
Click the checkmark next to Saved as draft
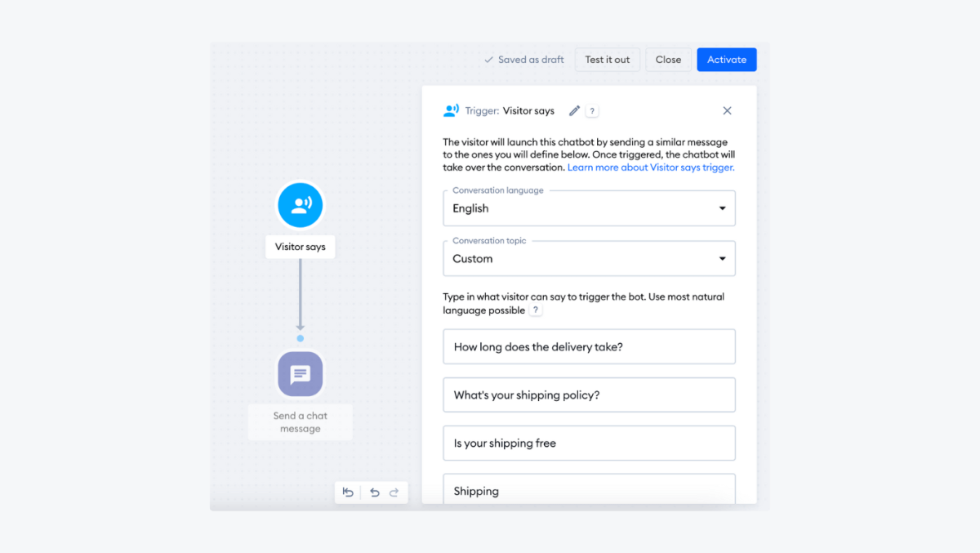click(488, 59)
